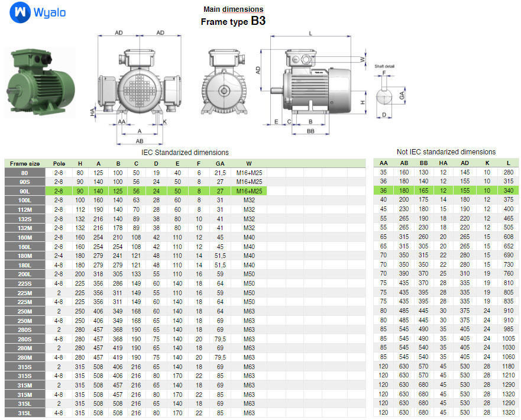Click the '1005' L value in right table

[509, 338]
